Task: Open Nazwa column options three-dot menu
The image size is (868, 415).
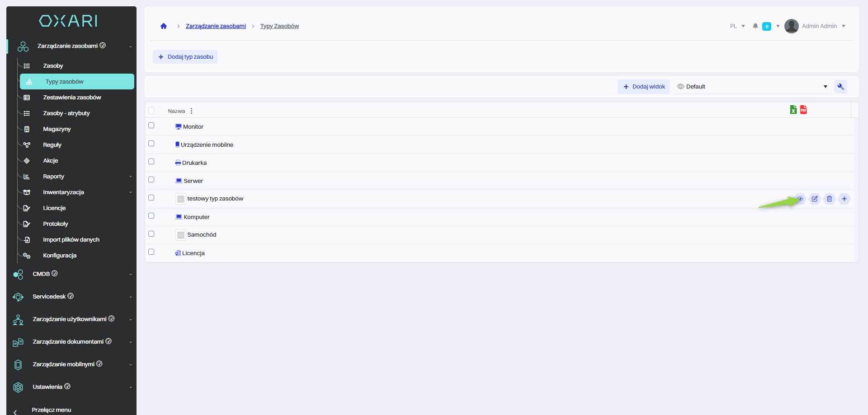Action: (x=192, y=111)
